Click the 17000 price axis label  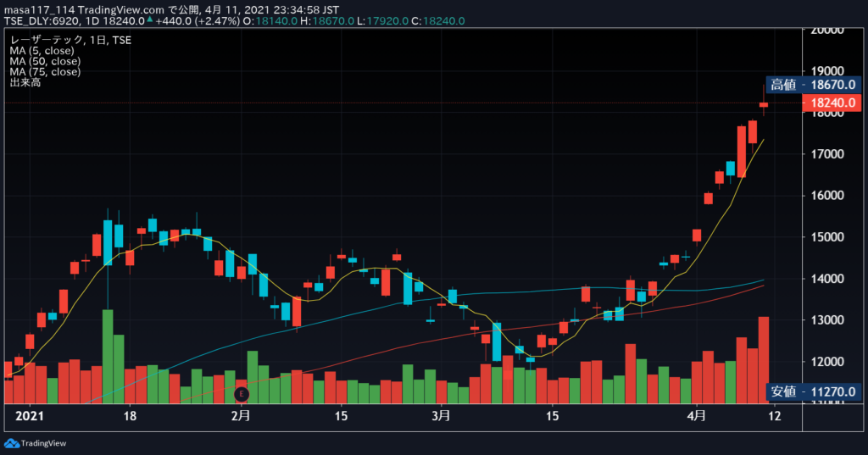[x=827, y=154]
